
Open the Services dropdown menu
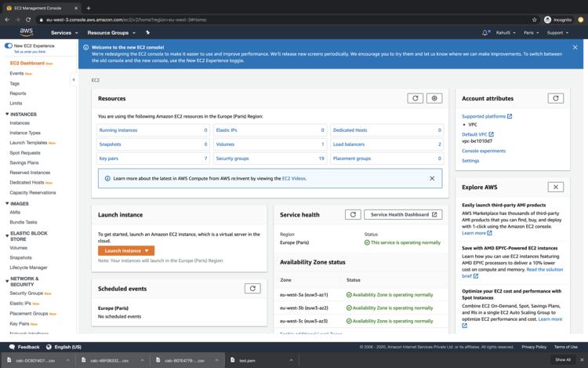(64, 33)
